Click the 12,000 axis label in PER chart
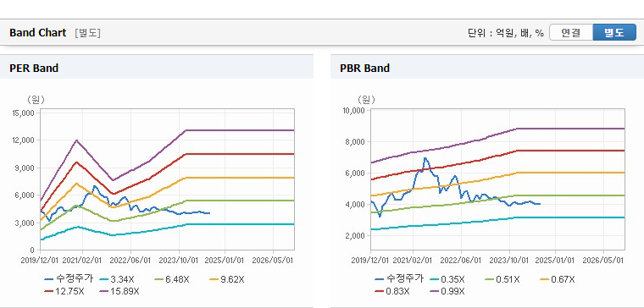This screenshot has width=644, height=308. click(25, 140)
